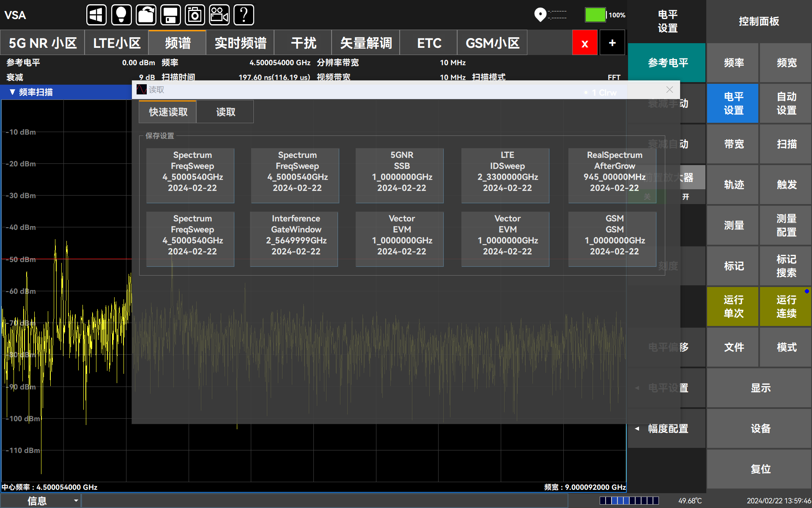Click the video recorder icon
Image resolution: width=812 pixels, height=508 pixels.
[x=219, y=15]
